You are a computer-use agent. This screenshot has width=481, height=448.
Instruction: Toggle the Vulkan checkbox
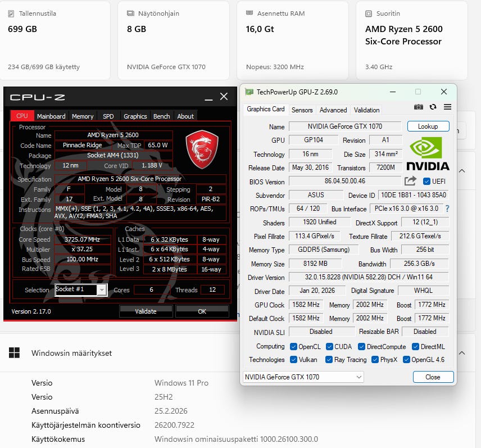(x=293, y=359)
